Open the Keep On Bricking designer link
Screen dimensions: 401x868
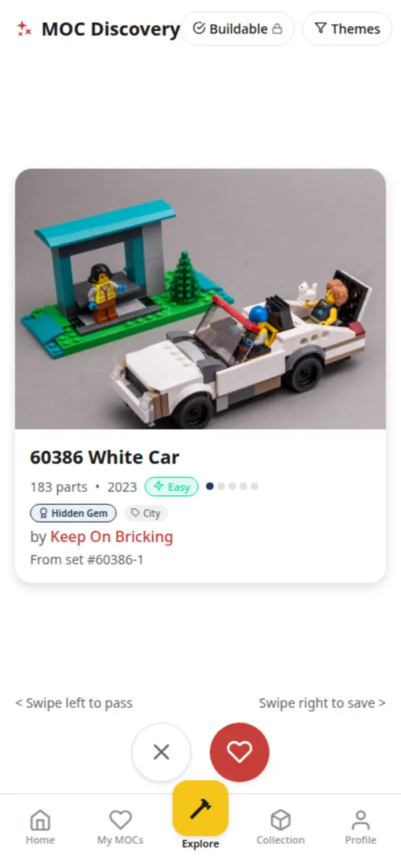click(112, 537)
